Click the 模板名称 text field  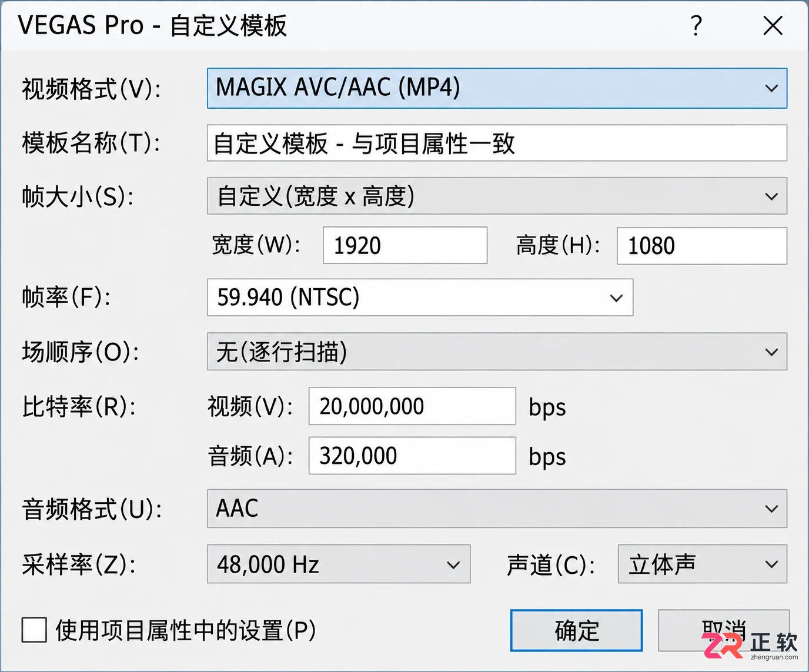pos(497,143)
